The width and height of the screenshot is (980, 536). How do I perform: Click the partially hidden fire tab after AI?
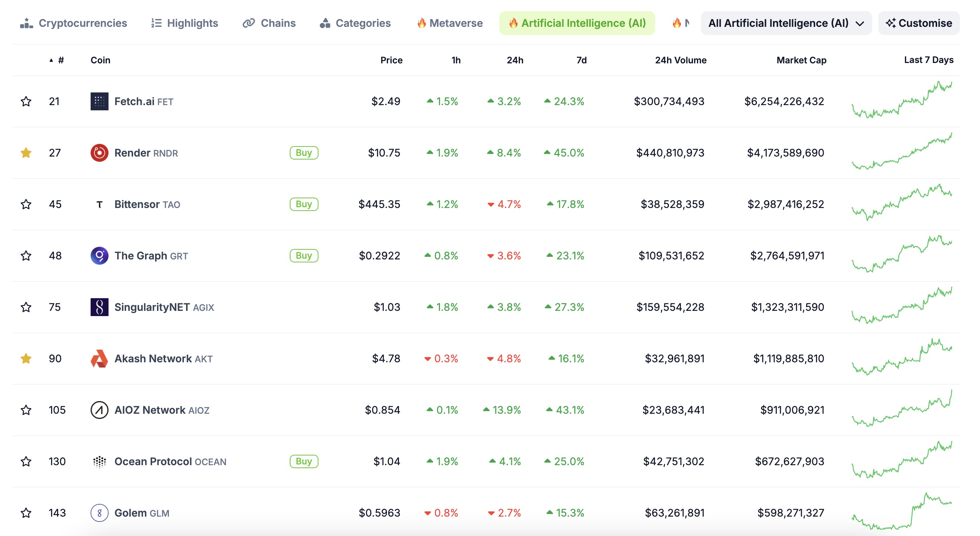point(680,23)
